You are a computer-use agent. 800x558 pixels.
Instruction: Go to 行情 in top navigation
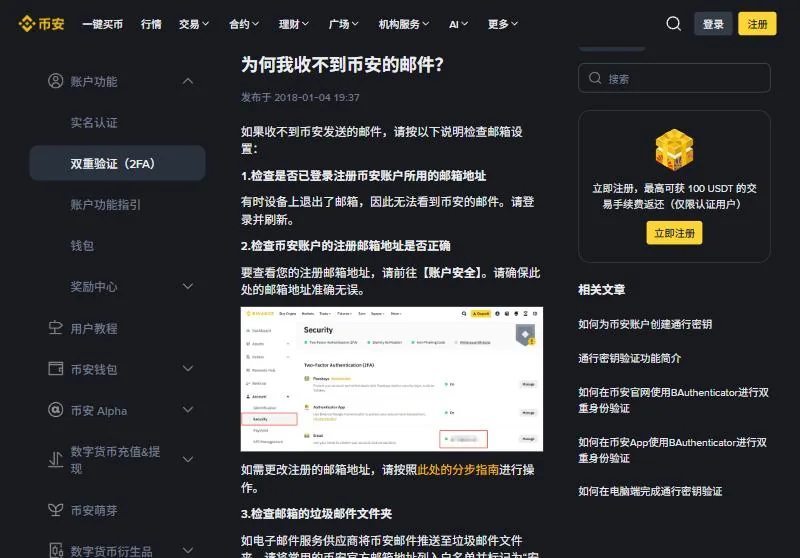pyautogui.click(x=151, y=24)
